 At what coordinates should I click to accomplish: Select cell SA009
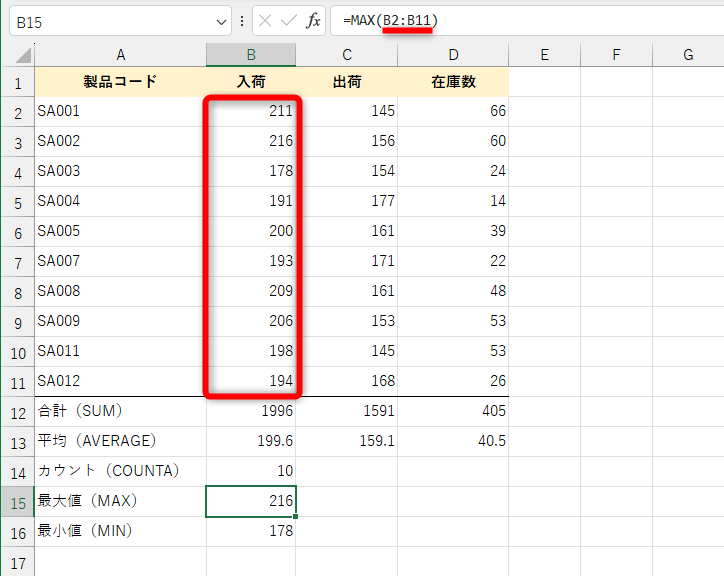121,321
